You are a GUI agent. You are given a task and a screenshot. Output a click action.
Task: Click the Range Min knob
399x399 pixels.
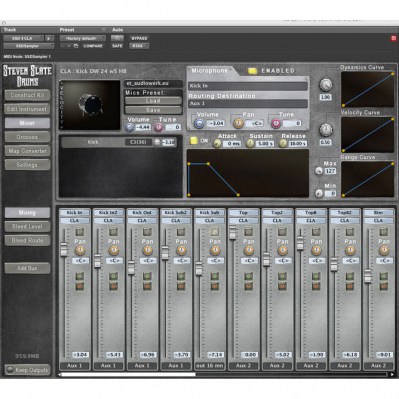(319, 193)
